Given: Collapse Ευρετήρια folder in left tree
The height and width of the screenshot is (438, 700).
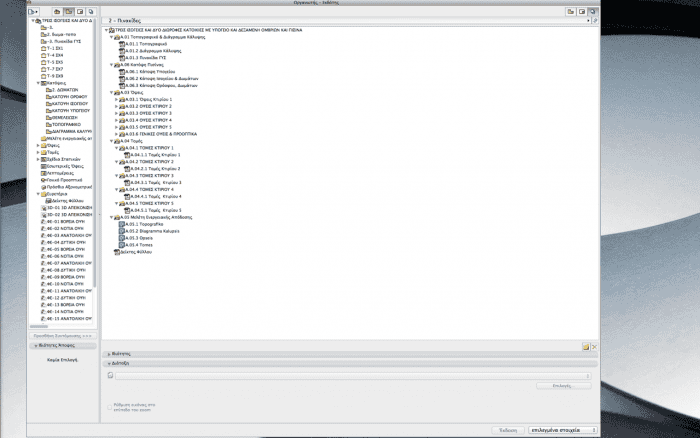Looking at the screenshot, I should (x=38, y=194).
